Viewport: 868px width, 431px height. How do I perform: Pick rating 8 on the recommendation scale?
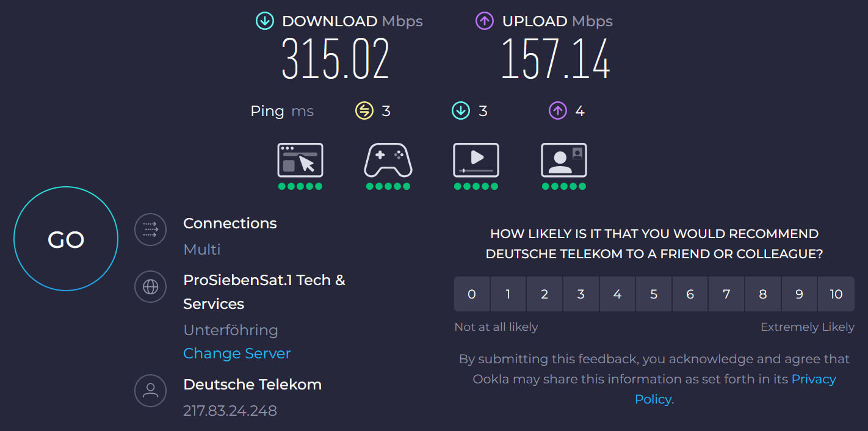(x=763, y=294)
